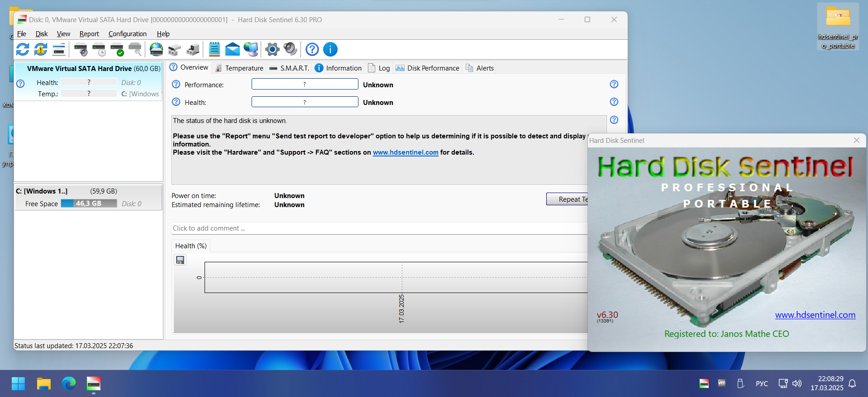Click the speaker sound toolbar icon
Image resolution: width=868 pixels, height=397 pixels.
click(290, 49)
